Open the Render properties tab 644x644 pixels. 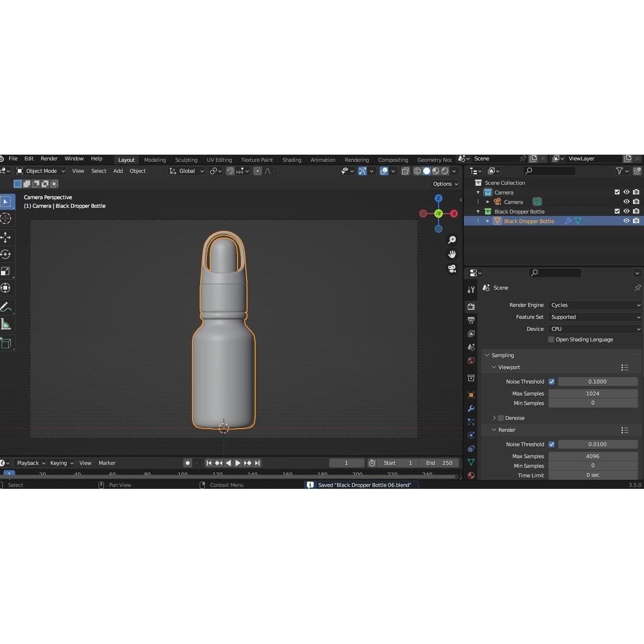pyautogui.click(x=471, y=306)
